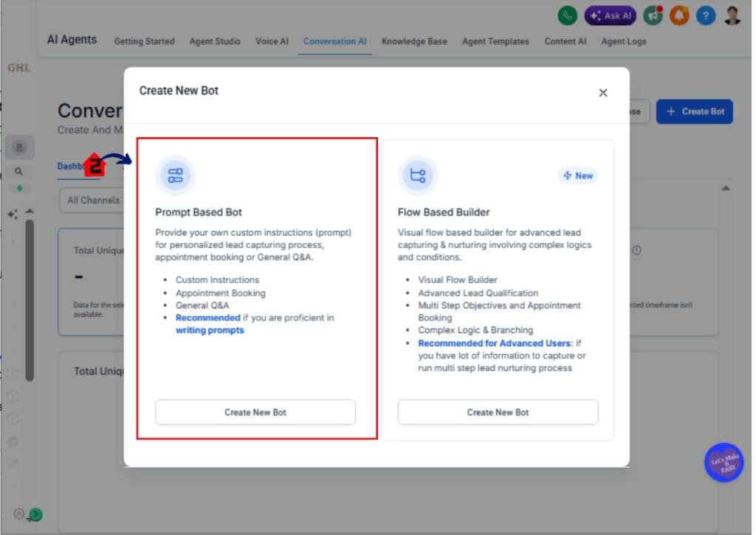Screen dimensions: 756x535
Task: Open the user profile avatar
Action: click(x=732, y=15)
